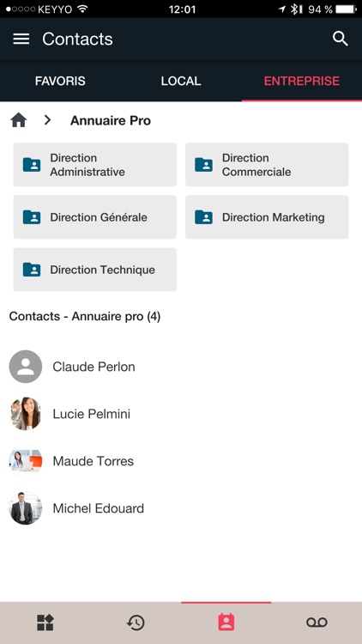Open the dashboard widgets tab icon
The image size is (362, 644).
point(45,623)
